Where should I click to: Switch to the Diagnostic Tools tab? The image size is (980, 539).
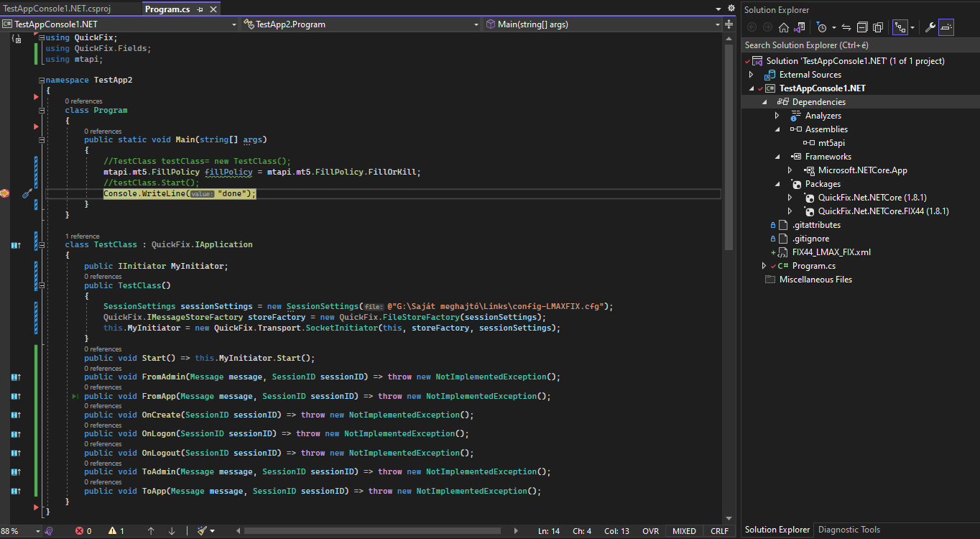pyautogui.click(x=849, y=530)
